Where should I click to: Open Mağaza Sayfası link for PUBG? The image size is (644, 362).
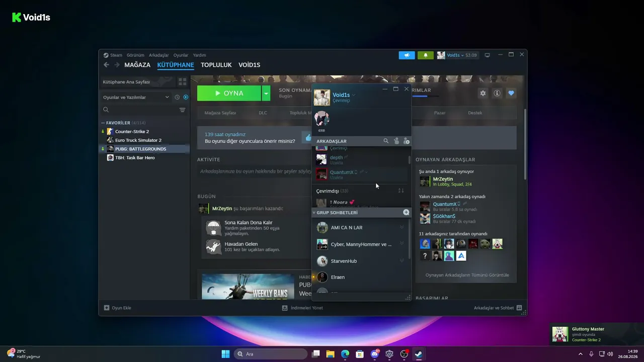tap(220, 113)
